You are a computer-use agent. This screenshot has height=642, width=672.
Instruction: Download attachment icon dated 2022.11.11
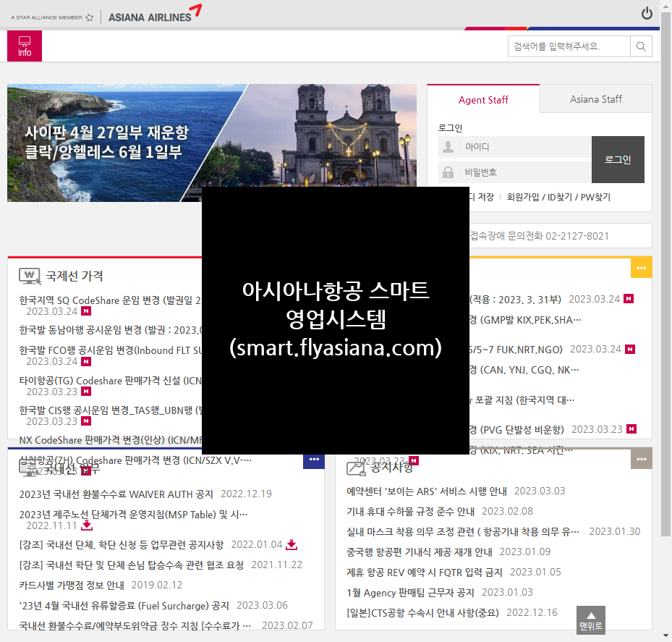click(87, 525)
